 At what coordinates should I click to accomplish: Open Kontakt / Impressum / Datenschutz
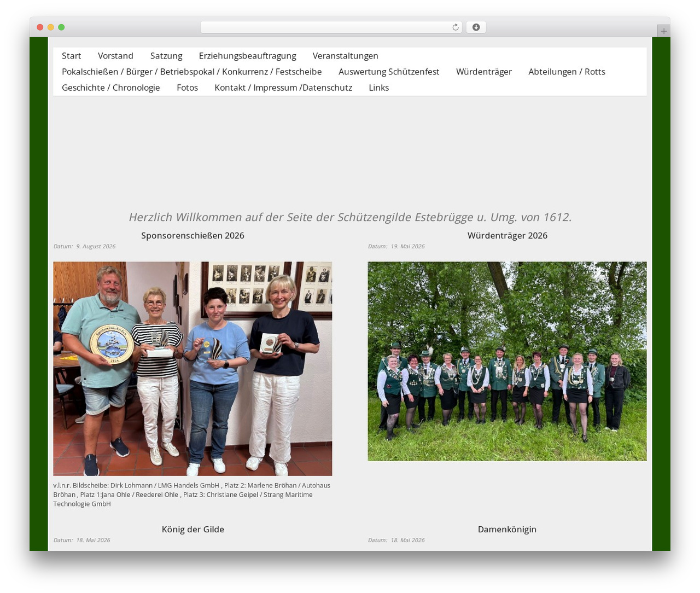click(283, 88)
